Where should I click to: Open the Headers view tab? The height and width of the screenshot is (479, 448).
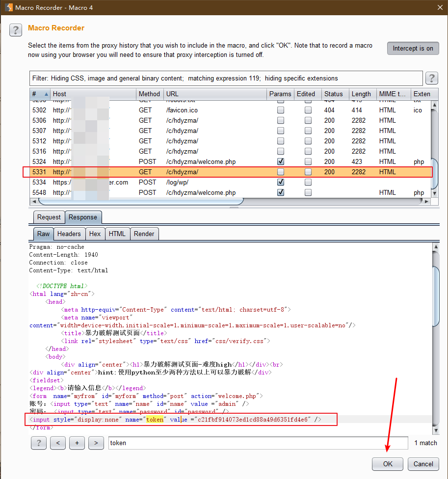(x=69, y=234)
